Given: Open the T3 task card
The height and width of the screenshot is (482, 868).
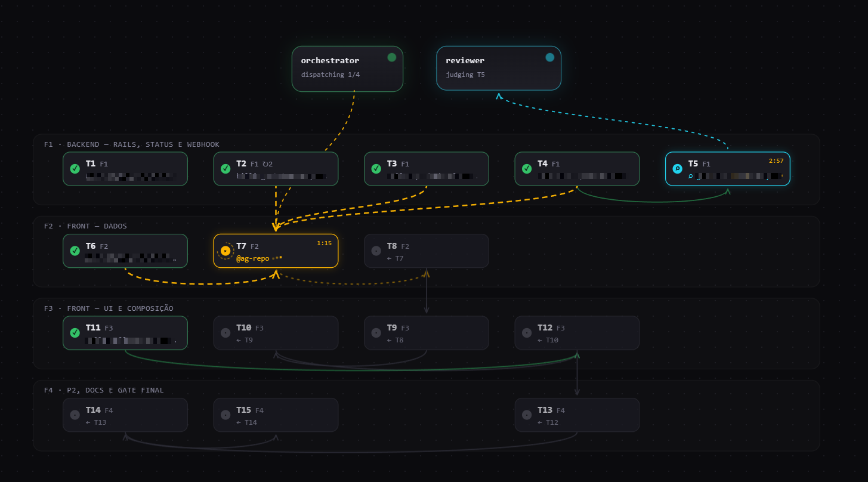Looking at the screenshot, I should coord(427,169).
